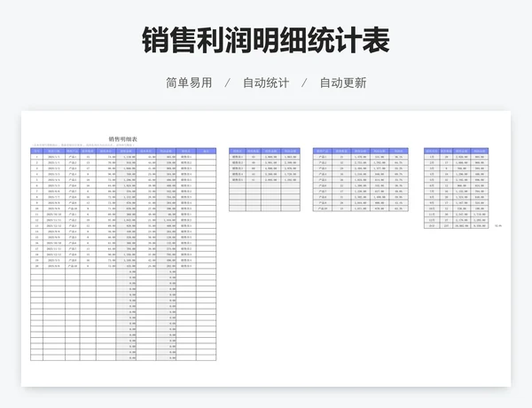
Task: Select the 12月 cell in the monthly summary table
Action: (x=432, y=220)
